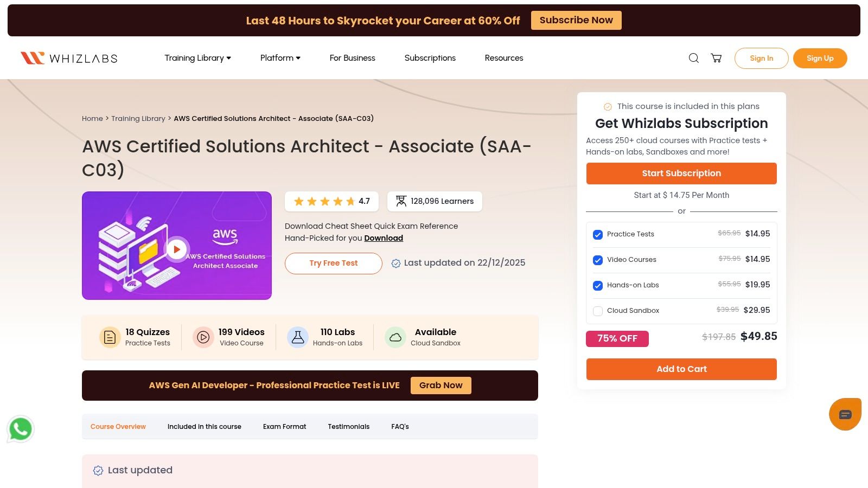Click Practice Tests price $14.95
The image size is (868, 488).
(x=758, y=234)
